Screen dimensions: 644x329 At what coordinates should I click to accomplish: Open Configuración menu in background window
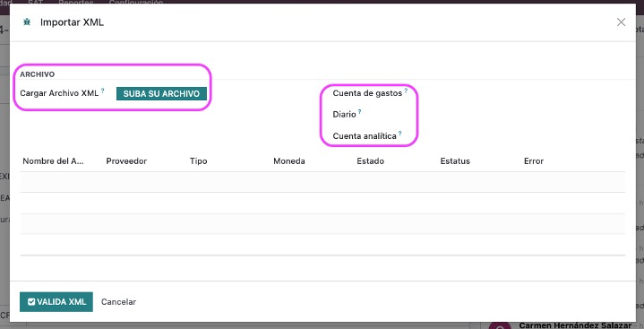tap(136, 2)
